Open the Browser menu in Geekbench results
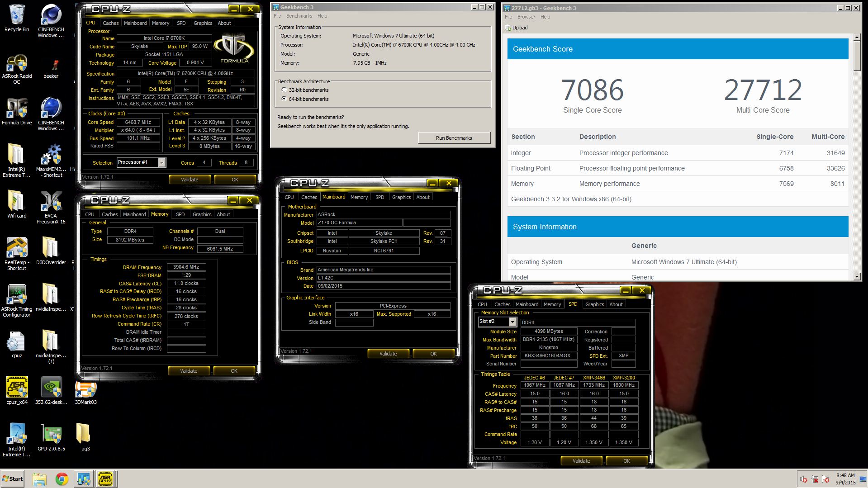 pos(526,17)
